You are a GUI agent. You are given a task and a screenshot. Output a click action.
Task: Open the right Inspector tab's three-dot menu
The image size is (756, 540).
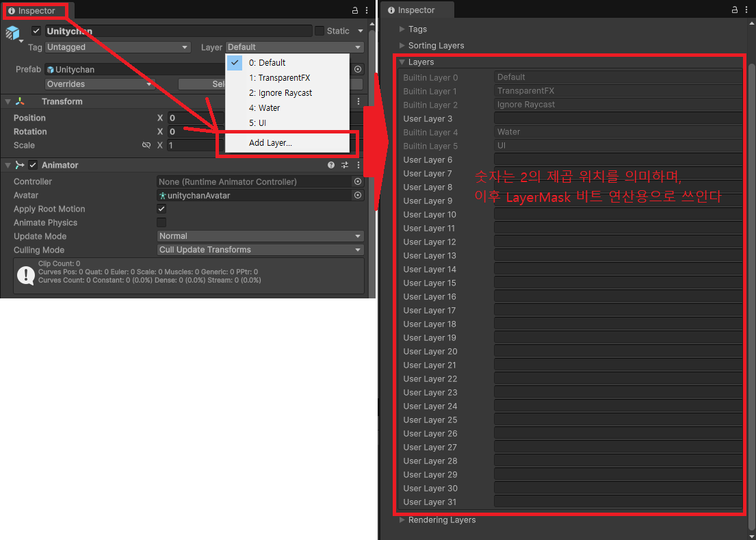[x=747, y=10]
